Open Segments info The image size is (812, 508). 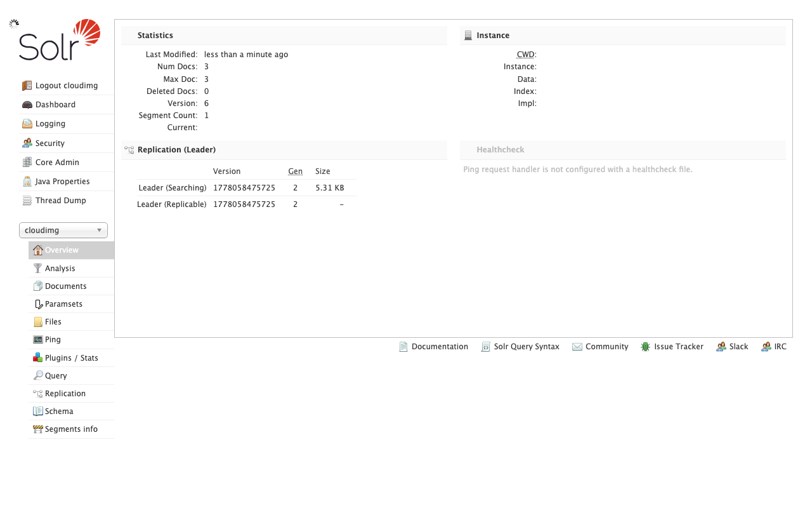(72, 429)
